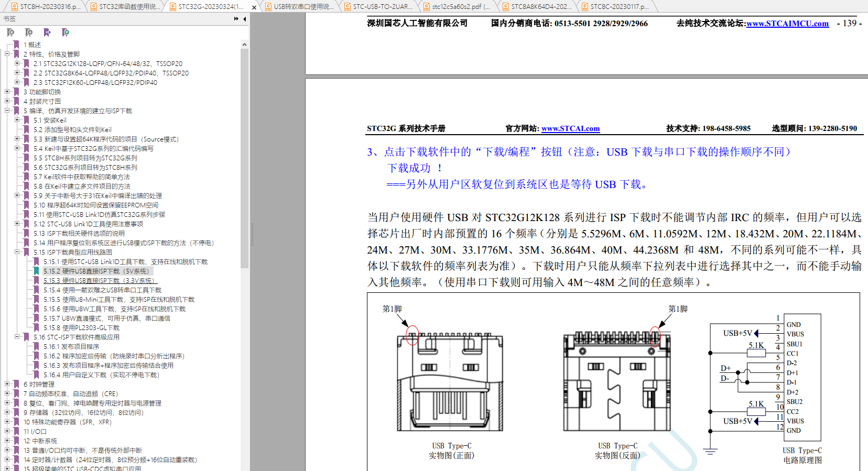The width and height of the screenshot is (868, 471).
Task: Click bookmark icon of 12 中断系统
Action: click(x=16, y=441)
